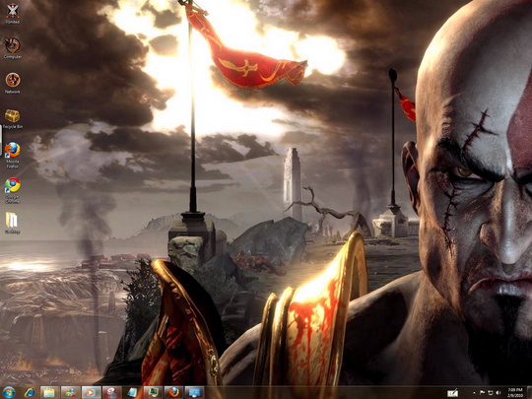
Task: Open the Recycle Bin treasure chest icon
Action: pyautogui.click(x=13, y=119)
